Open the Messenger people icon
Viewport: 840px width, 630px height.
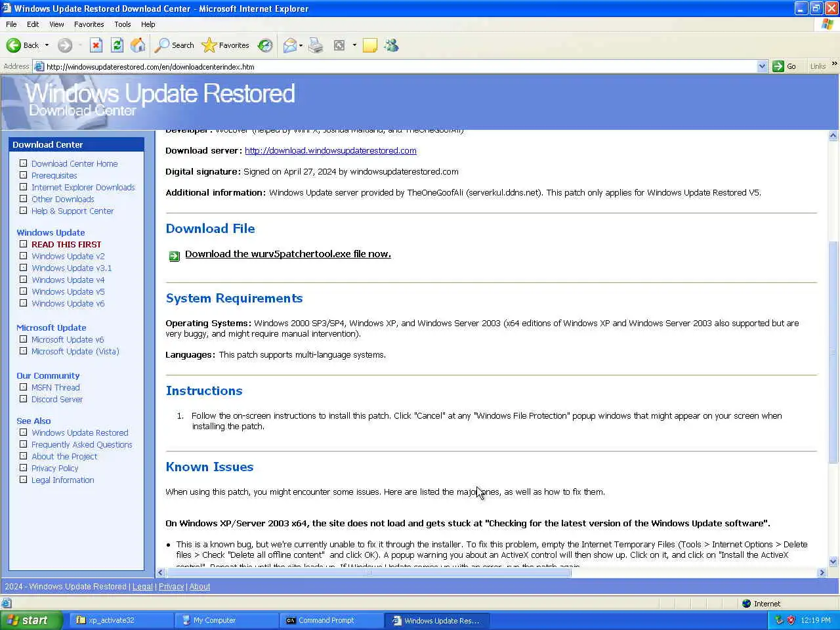pos(391,45)
